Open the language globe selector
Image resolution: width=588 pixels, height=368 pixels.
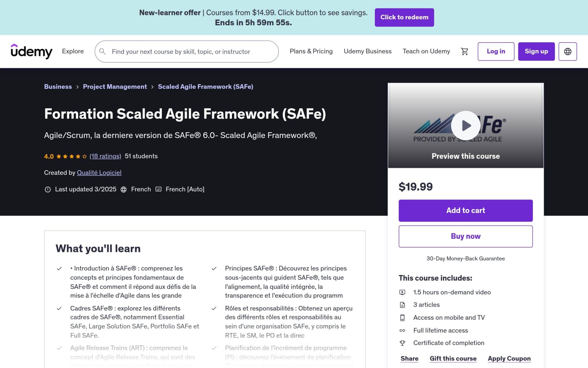[x=567, y=51]
